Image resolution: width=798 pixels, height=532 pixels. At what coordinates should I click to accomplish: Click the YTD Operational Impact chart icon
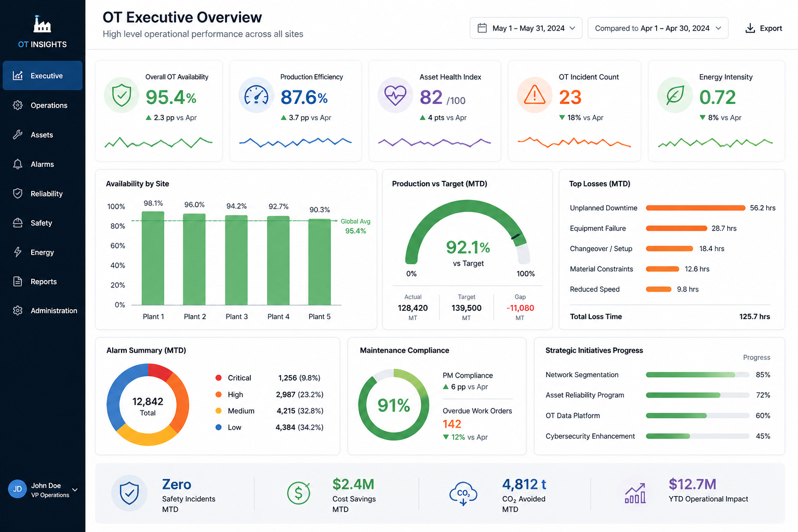pyautogui.click(x=635, y=493)
